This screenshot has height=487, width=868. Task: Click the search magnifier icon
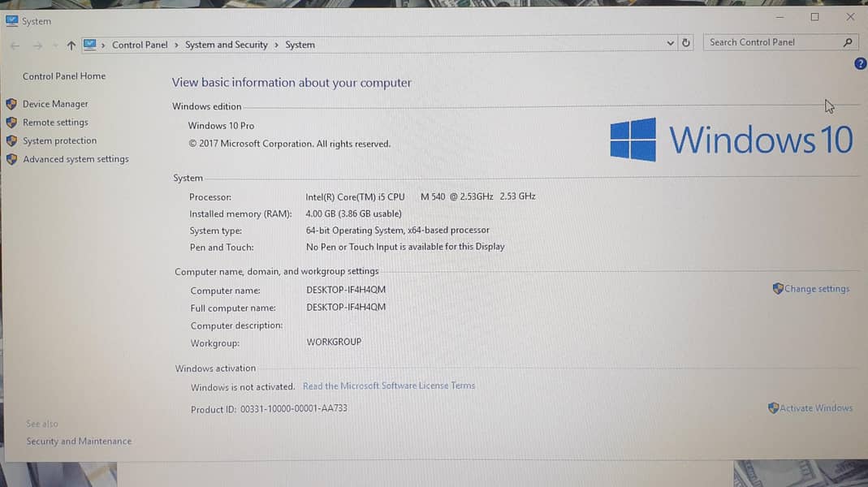coord(848,42)
